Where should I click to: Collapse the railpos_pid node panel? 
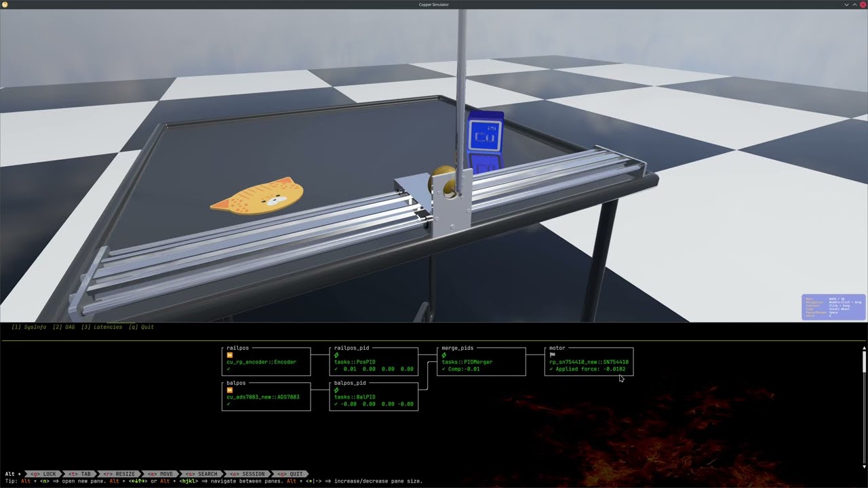(351, 348)
